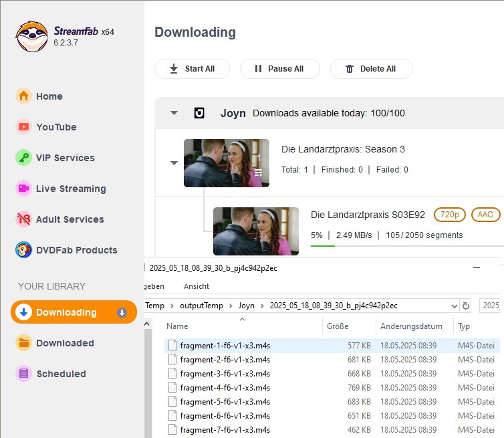Open the Ansicht menu in Explorer

click(x=196, y=286)
